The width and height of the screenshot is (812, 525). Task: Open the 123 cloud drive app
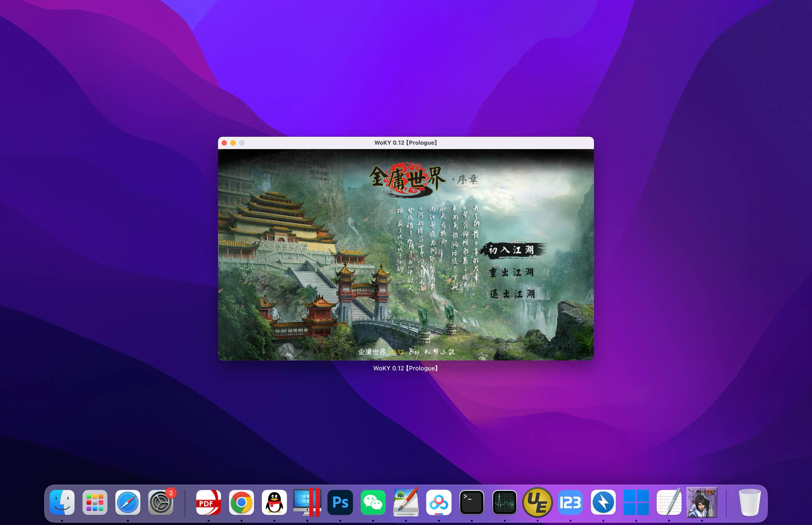tap(570, 502)
